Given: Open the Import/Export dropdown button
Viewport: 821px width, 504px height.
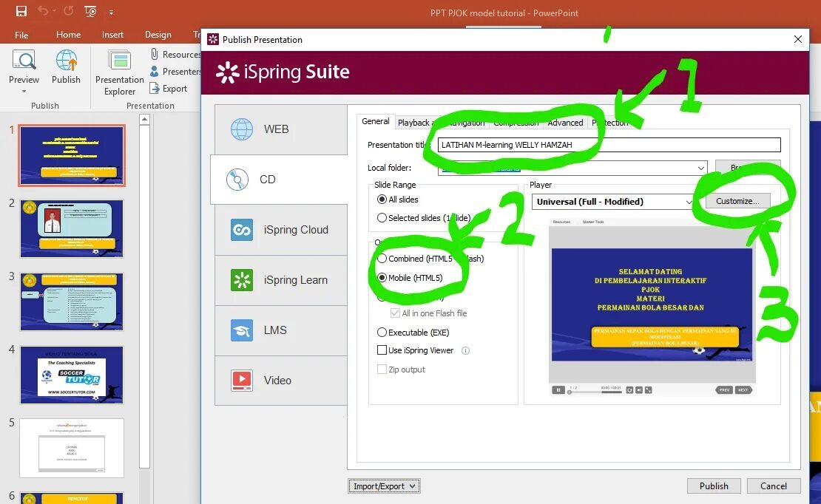Looking at the screenshot, I should click(x=384, y=486).
